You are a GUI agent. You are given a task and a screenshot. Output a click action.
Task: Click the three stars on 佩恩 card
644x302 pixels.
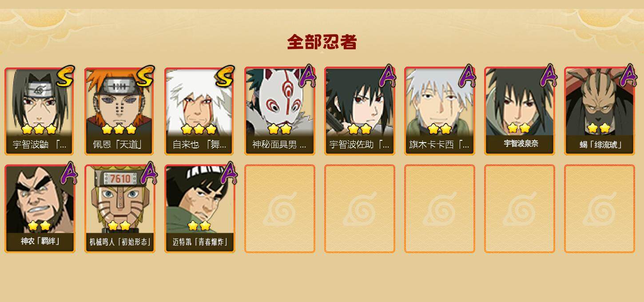(x=119, y=129)
